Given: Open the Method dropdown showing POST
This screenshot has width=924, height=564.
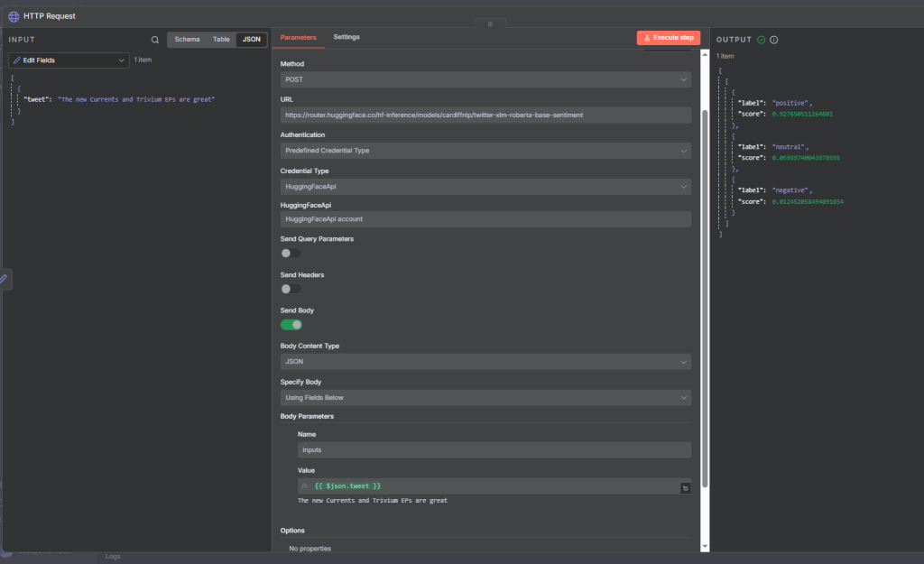Looking at the screenshot, I should click(x=485, y=79).
